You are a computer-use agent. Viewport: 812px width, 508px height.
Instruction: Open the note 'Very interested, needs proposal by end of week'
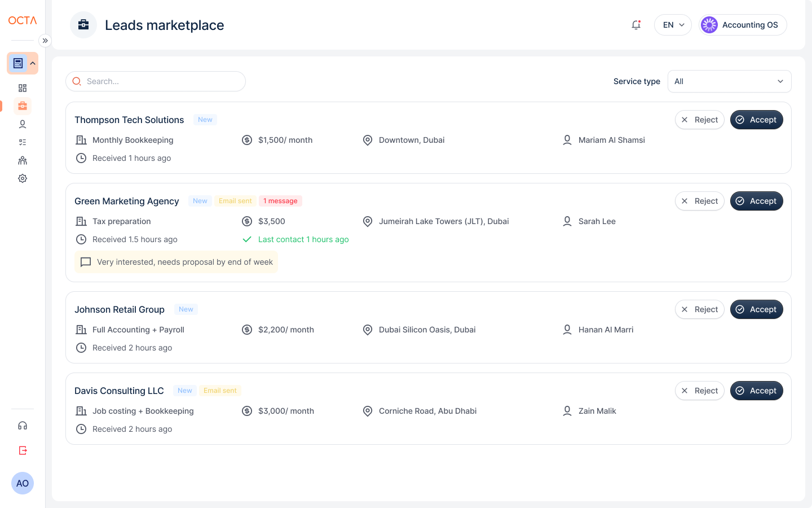coord(176,262)
